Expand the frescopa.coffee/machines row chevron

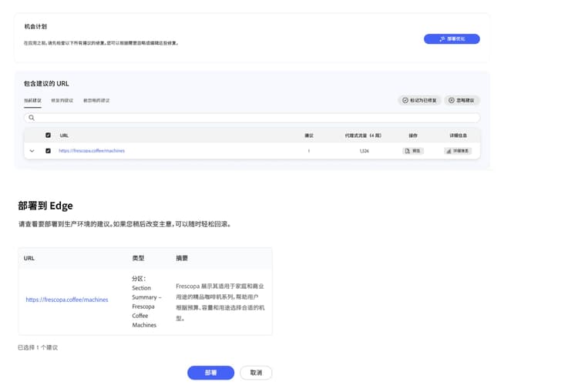pyautogui.click(x=32, y=151)
